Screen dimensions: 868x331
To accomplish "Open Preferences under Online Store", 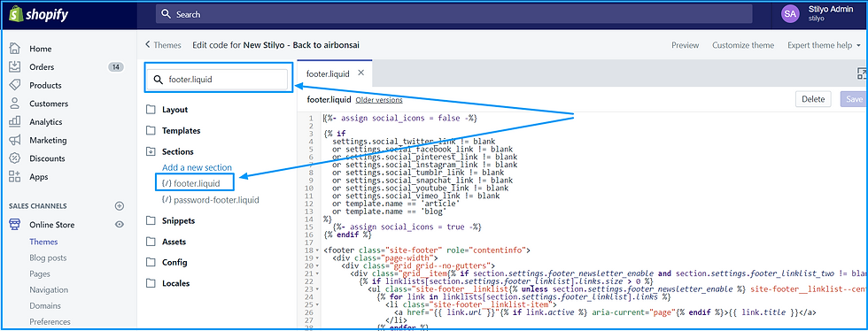I will click(50, 321).
